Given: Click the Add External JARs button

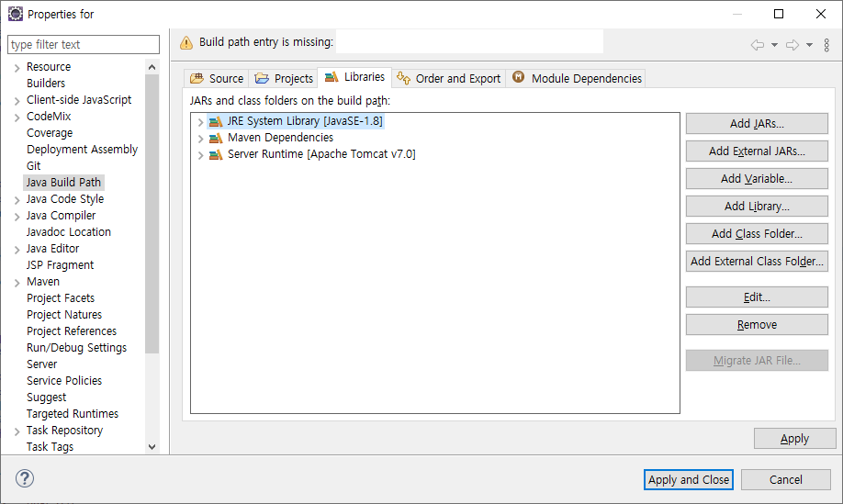Looking at the screenshot, I should point(757,151).
